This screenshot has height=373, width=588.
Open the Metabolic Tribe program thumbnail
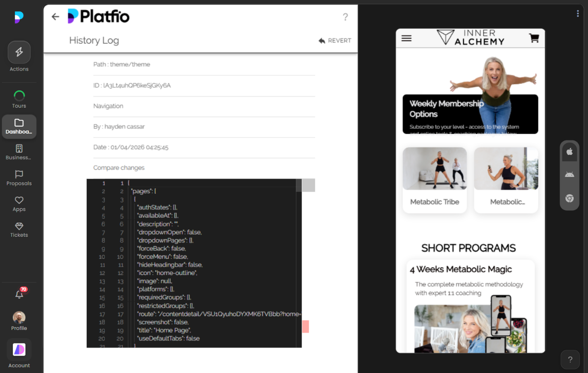click(x=434, y=168)
